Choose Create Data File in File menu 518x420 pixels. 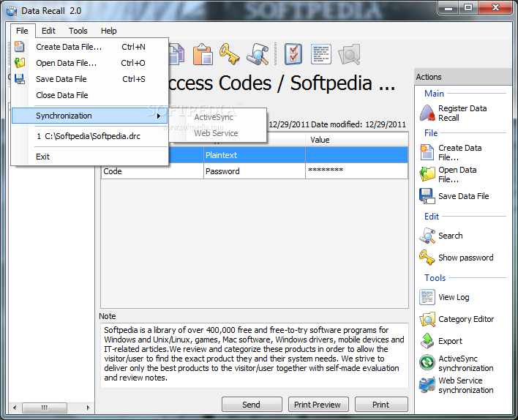tap(89, 47)
